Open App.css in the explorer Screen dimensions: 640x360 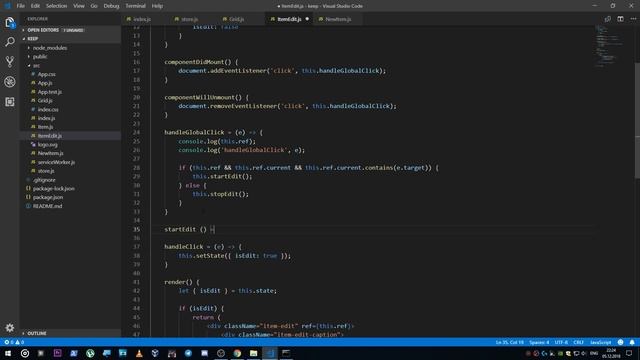[47, 74]
